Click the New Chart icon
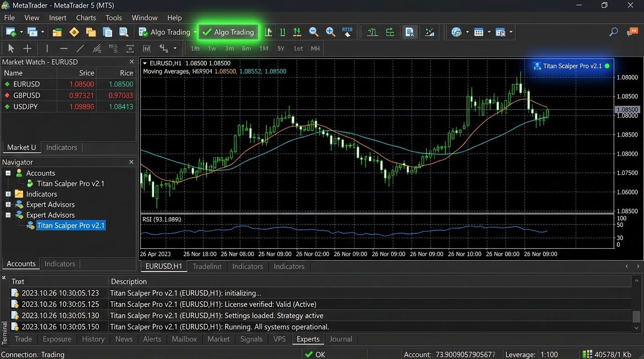This screenshot has height=359, width=644. (x=11, y=32)
